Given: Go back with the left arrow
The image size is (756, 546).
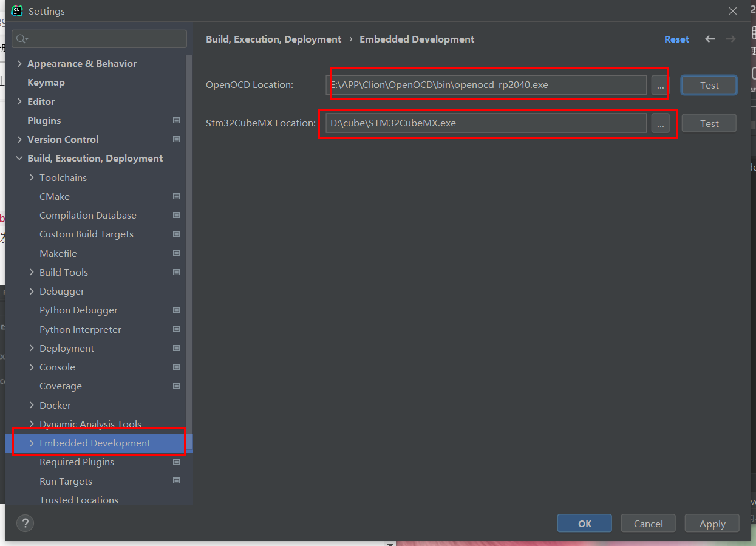Looking at the screenshot, I should click(710, 39).
